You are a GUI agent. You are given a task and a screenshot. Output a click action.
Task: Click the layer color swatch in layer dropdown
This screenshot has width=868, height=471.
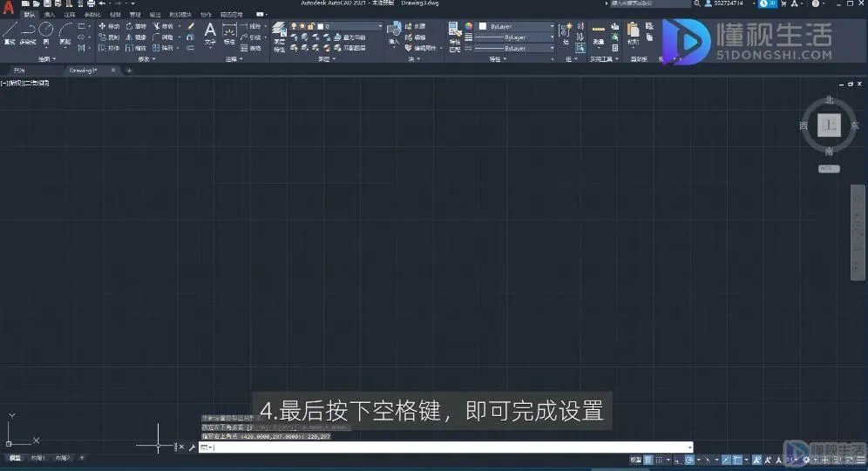click(x=321, y=26)
